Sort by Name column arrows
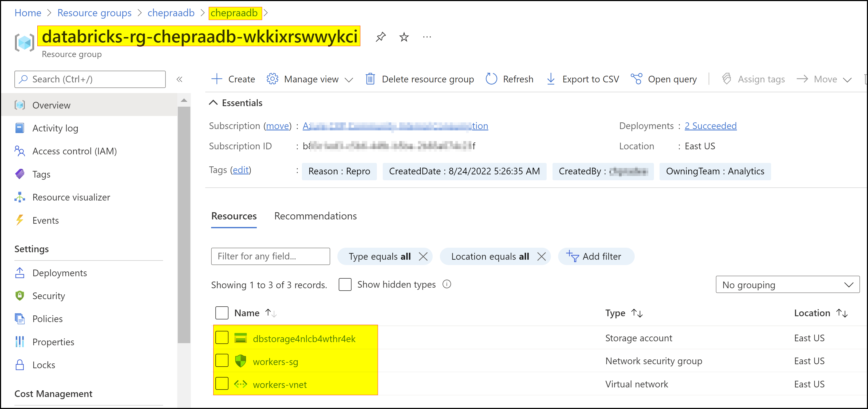 pos(271,313)
